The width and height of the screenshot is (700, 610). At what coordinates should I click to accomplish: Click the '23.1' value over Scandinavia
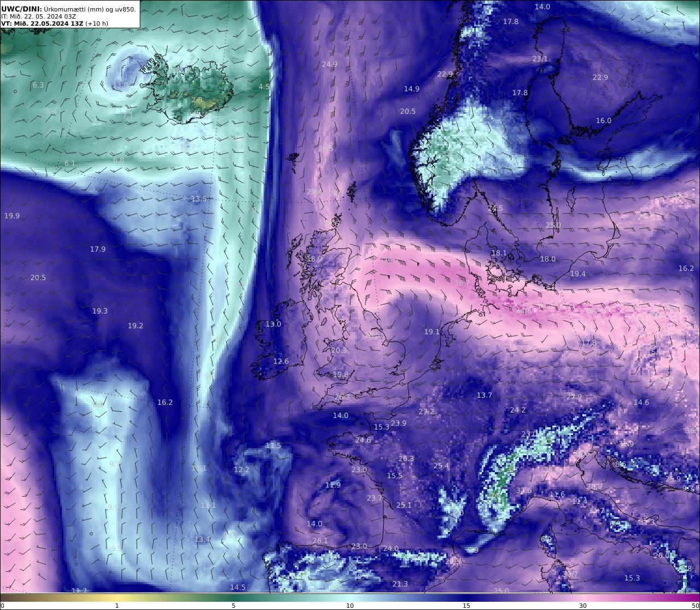540,59
